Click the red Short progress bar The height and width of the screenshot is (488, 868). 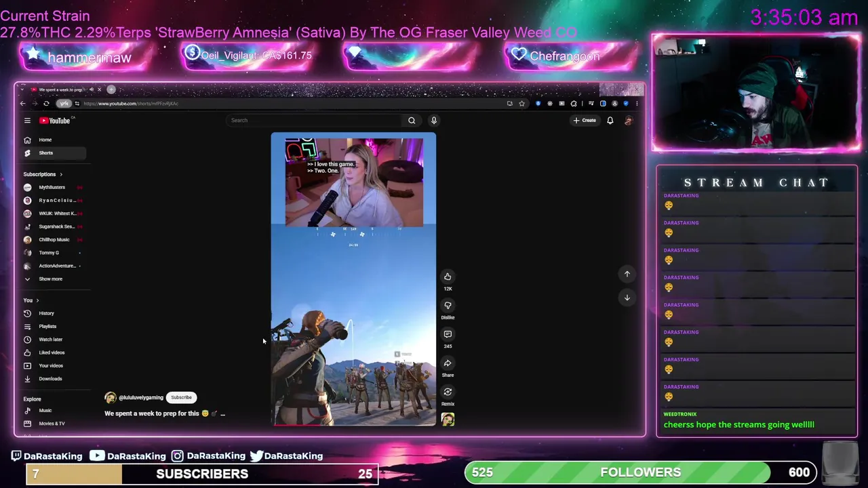click(296, 425)
